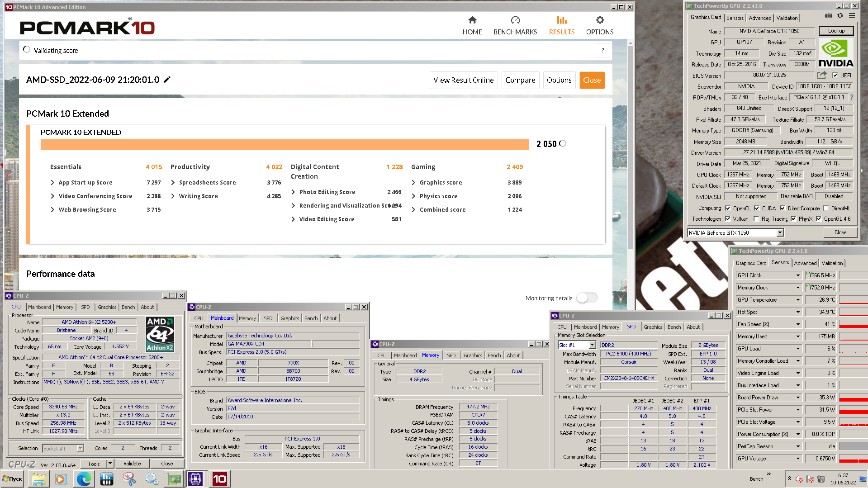Expand Photo Editing Score row
868x488 pixels.
[x=293, y=192]
